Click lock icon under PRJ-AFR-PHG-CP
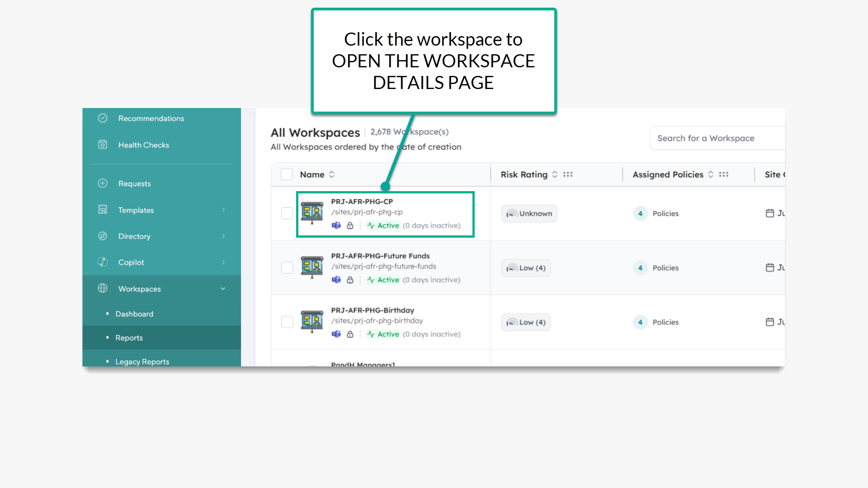The height and width of the screenshot is (488, 868). [x=350, y=225]
